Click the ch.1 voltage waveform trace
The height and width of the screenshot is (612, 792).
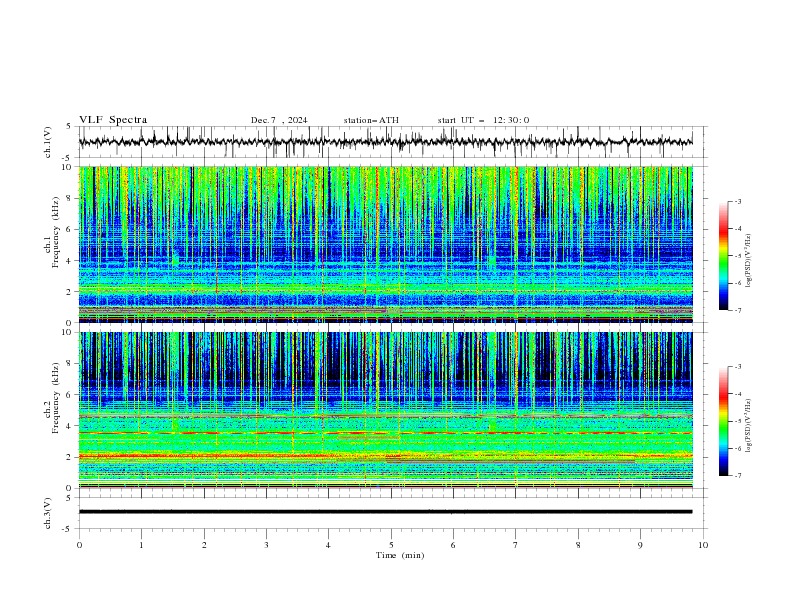pos(385,142)
